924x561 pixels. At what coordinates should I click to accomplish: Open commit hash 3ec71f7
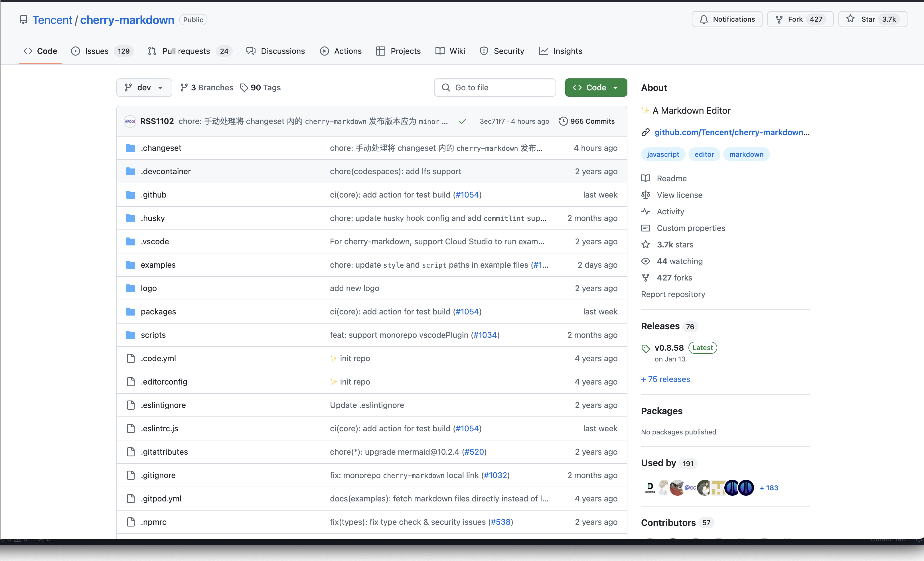pyautogui.click(x=492, y=121)
